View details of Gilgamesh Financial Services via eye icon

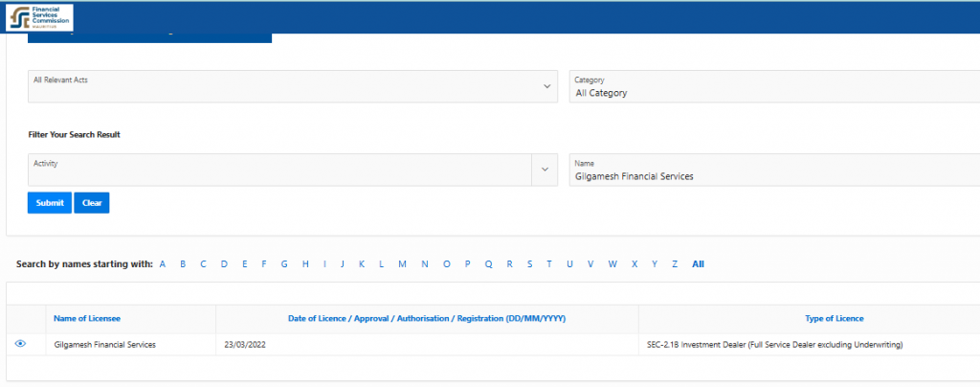(21, 344)
